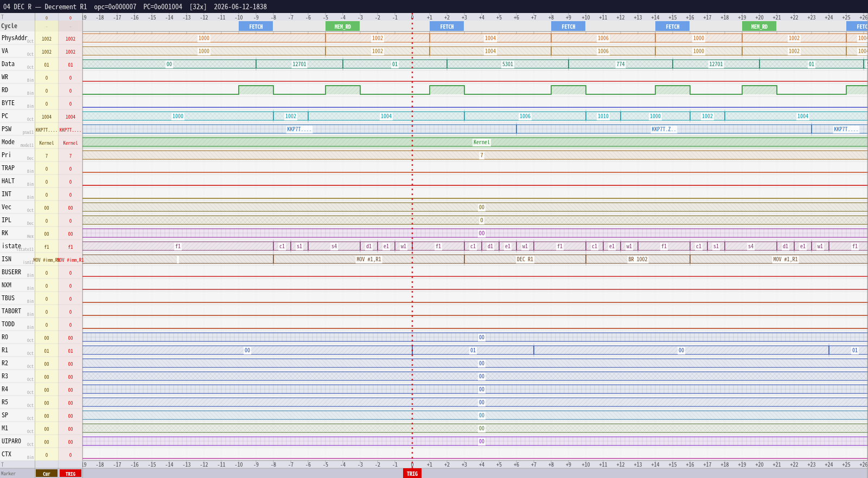Select the red TRIG flag under the timeline
This screenshot has width=868, height=478.
[412, 474]
